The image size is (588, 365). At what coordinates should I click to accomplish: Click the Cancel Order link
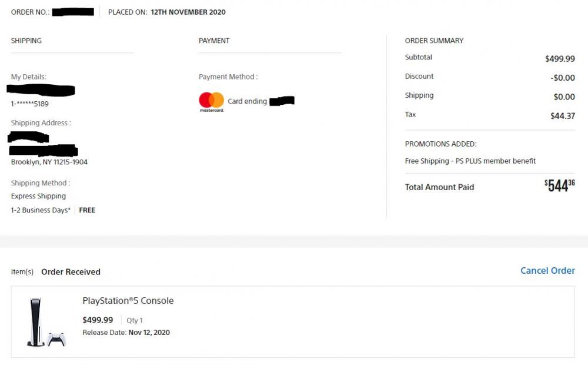click(547, 271)
